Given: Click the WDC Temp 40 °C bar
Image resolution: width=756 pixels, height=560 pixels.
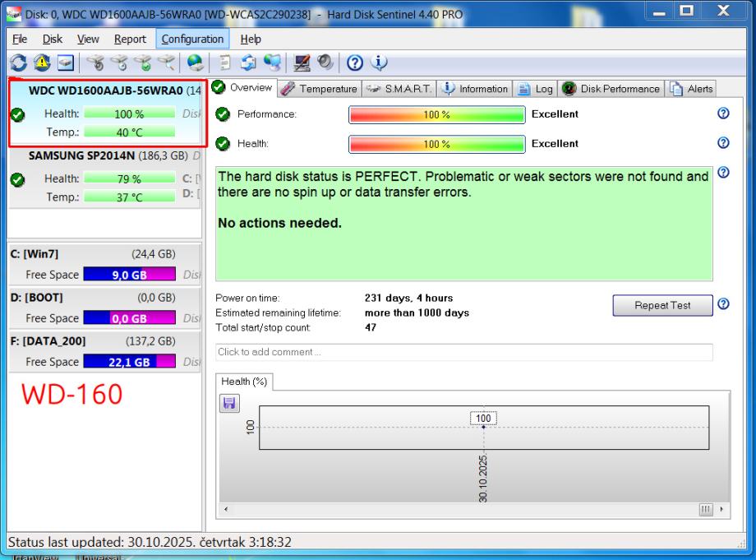Looking at the screenshot, I should coord(129,132).
